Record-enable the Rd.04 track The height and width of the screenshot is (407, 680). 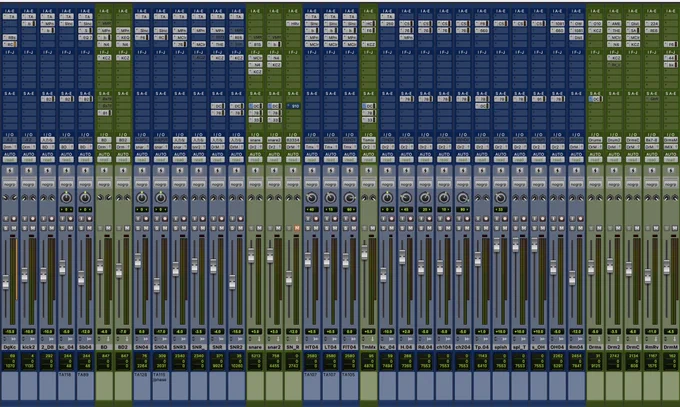tap(429, 219)
